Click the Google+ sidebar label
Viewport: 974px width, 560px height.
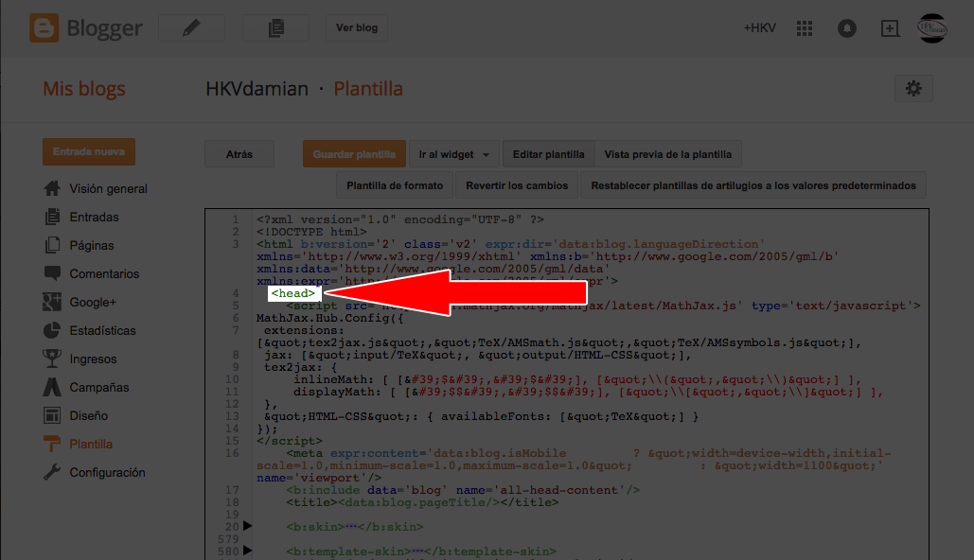pyautogui.click(x=93, y=303)
